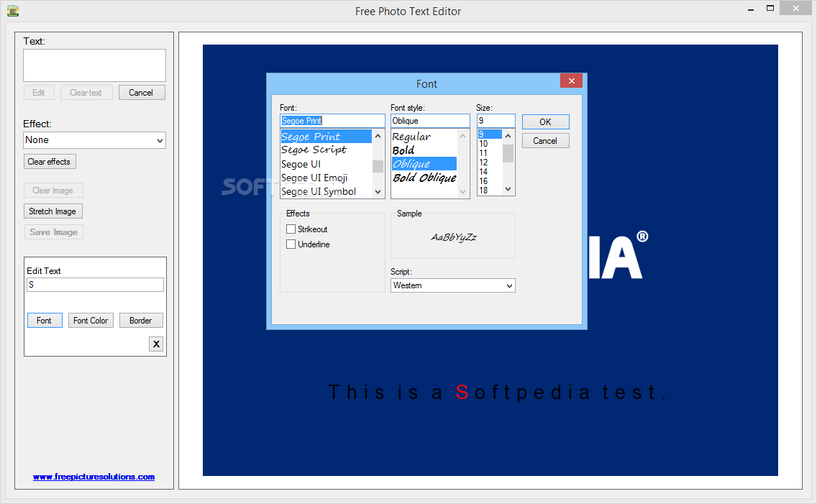Click the Edit Text input containing S
Image resolution: width=817 pixels, height=504 pixels.
(x=96, y=285)
